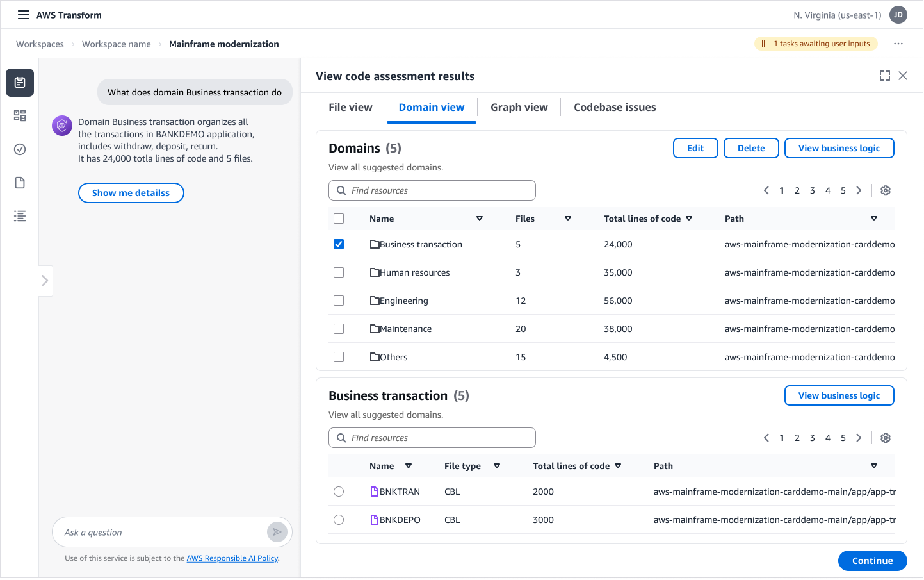Click the Continue button
The width and height of the screenshot is (924, 580).
click(872, 561)
